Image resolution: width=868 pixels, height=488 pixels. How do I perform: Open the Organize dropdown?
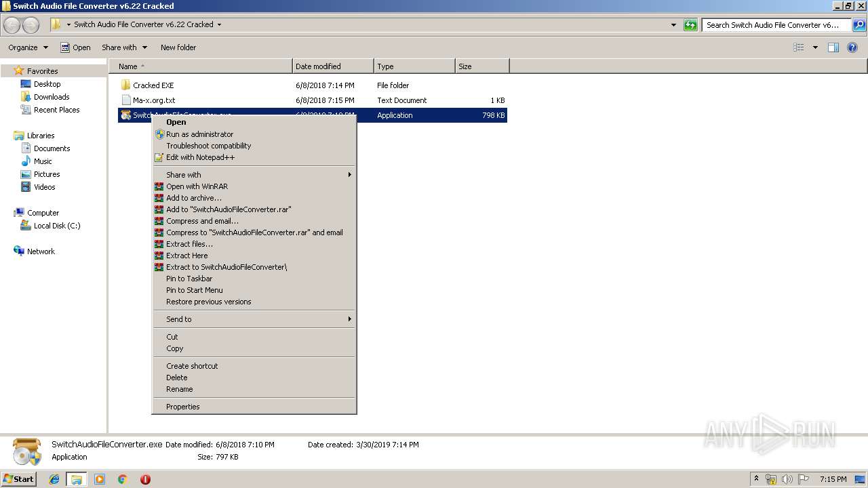coord(28,47)
